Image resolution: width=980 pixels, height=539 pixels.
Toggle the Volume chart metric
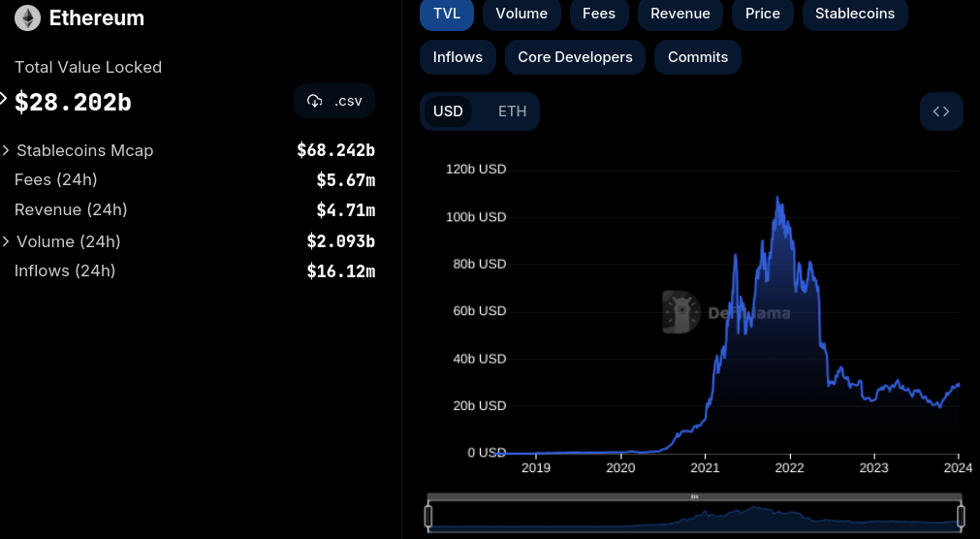click(x=522, y=14)
